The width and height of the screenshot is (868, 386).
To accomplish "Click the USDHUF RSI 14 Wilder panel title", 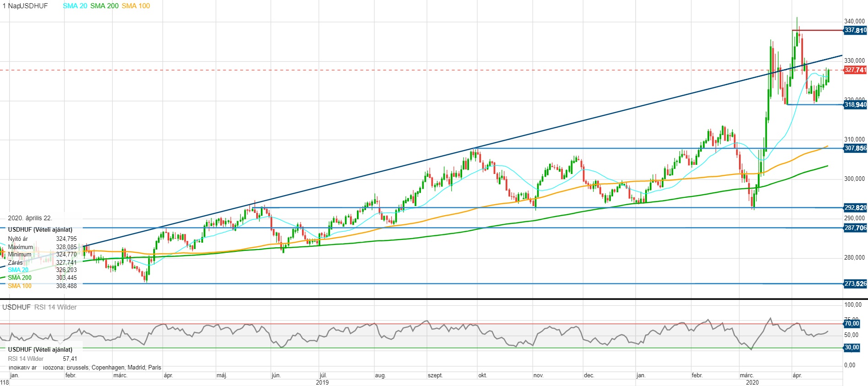I will coord(39,307).
